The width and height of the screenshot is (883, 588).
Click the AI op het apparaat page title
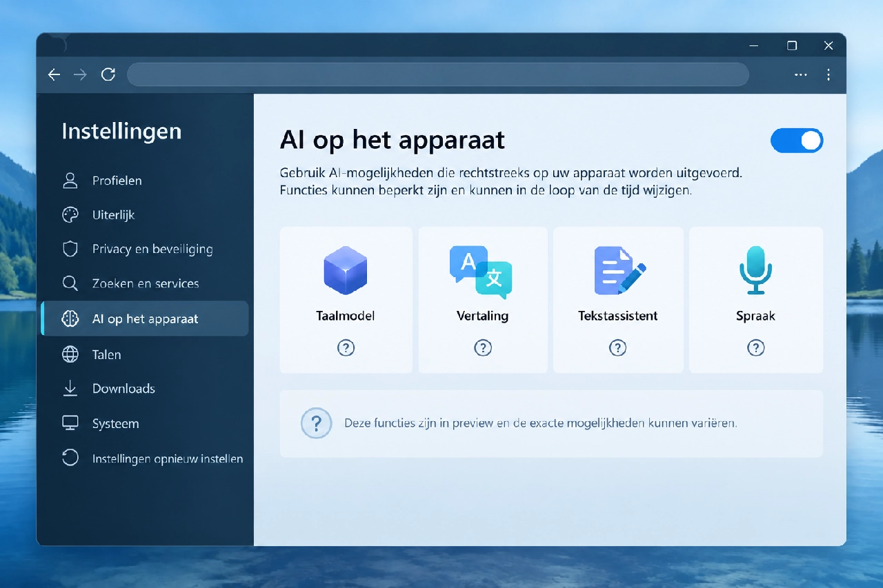(x=393, y=140)
